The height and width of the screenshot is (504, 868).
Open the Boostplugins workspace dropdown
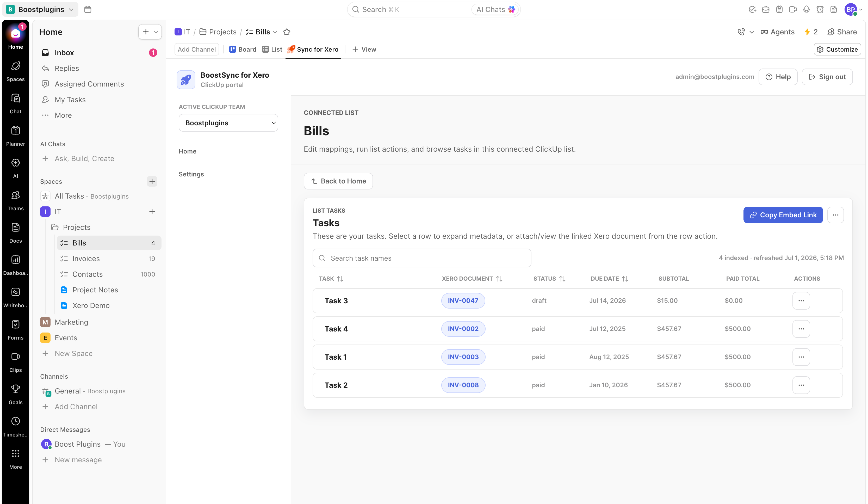click(x=40, y=9)
